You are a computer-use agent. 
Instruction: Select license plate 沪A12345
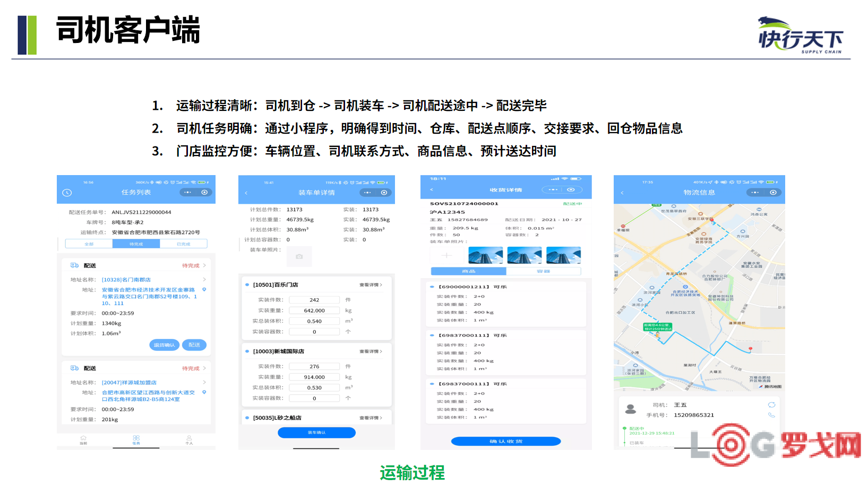pos(447,212)
